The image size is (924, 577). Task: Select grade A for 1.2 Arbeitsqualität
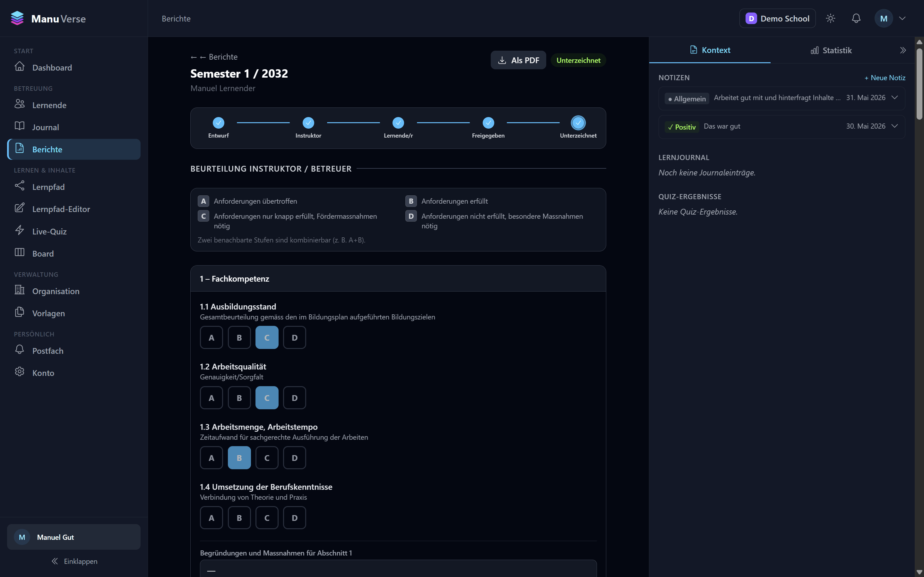click(x=212, y=398)
